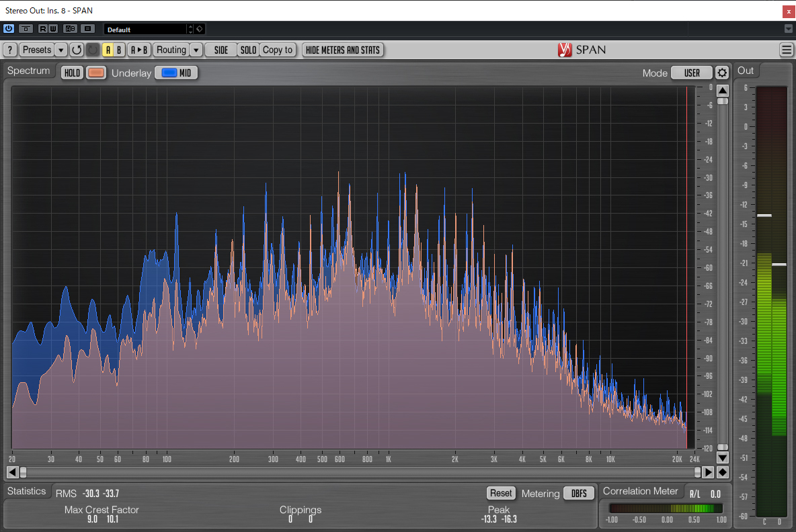Click the RMS value -30.3

click(91, 494)
